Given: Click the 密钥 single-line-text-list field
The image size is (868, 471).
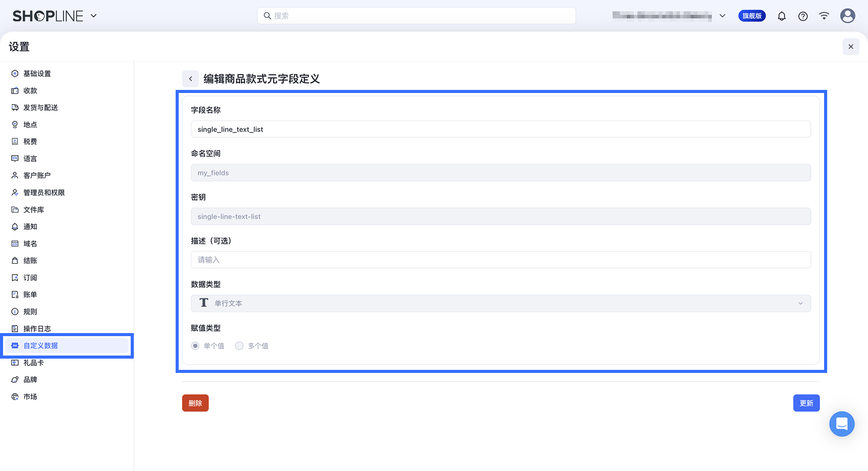Looking at the screenshot, I should point(501,217).
